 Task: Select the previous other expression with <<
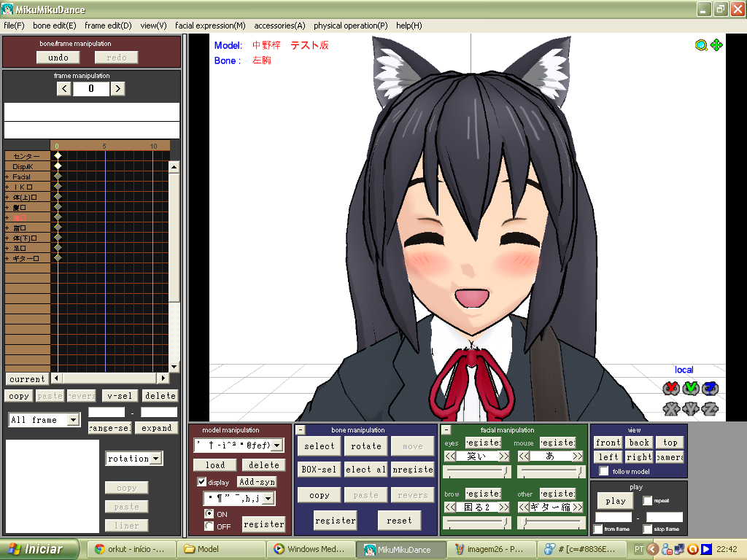click(524, 507)
